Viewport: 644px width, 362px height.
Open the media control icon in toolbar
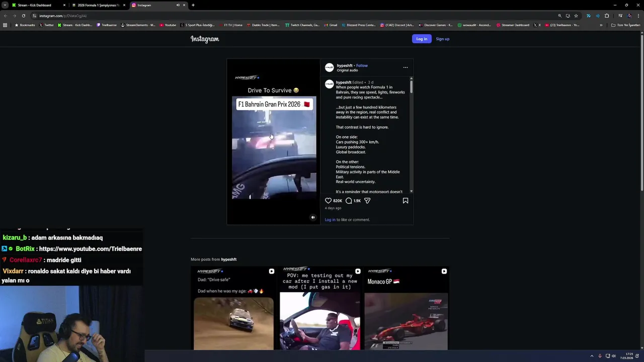(620, 16)
